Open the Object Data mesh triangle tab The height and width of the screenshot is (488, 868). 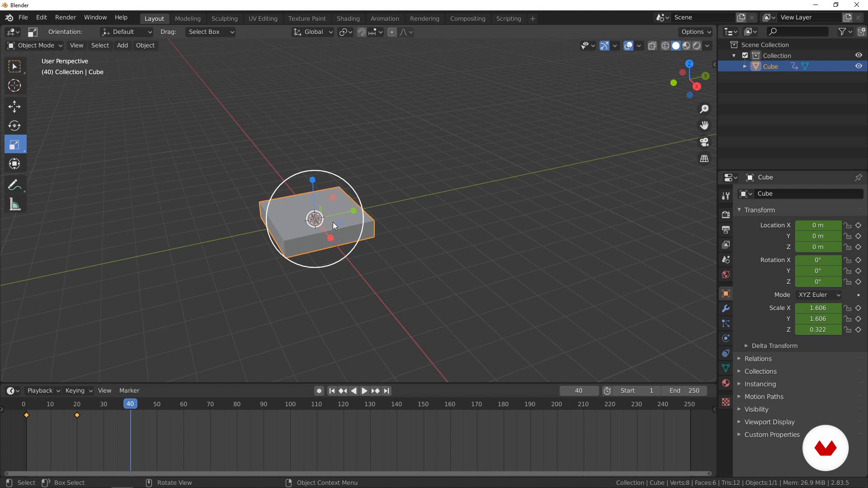pyautogui.click(x=726, y=368)
